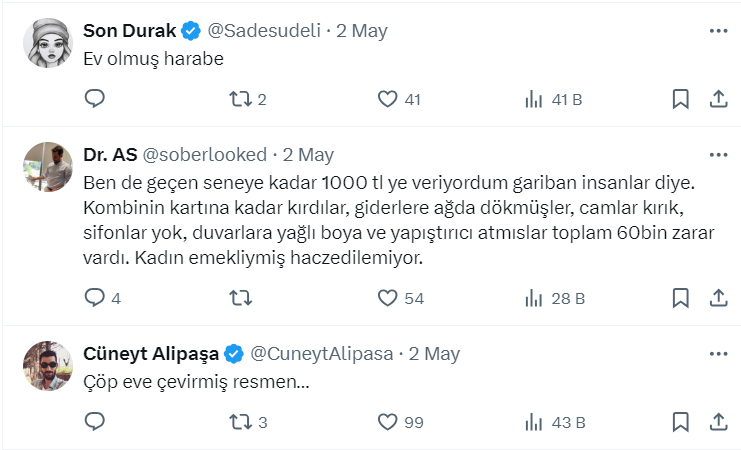Viewport: 741px width, 450px height.
Task: Retweet Son Durak's post
Action: (x=239, y=99)
